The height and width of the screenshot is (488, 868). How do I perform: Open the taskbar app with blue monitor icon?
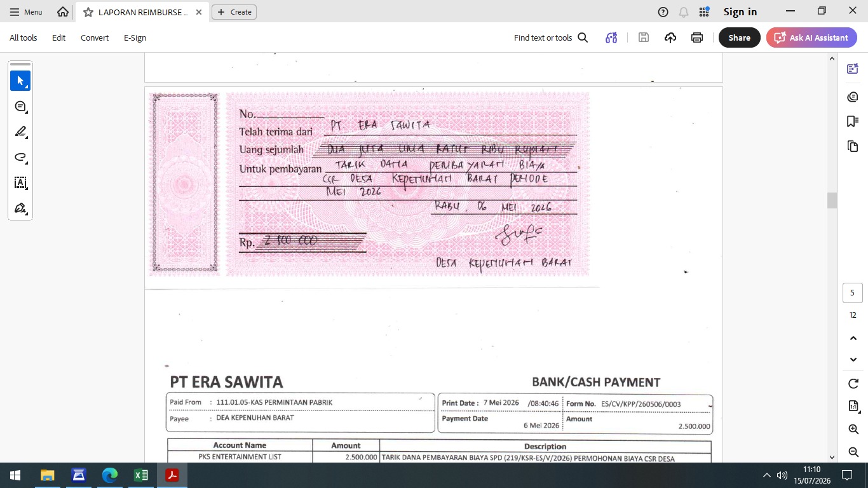79,475
